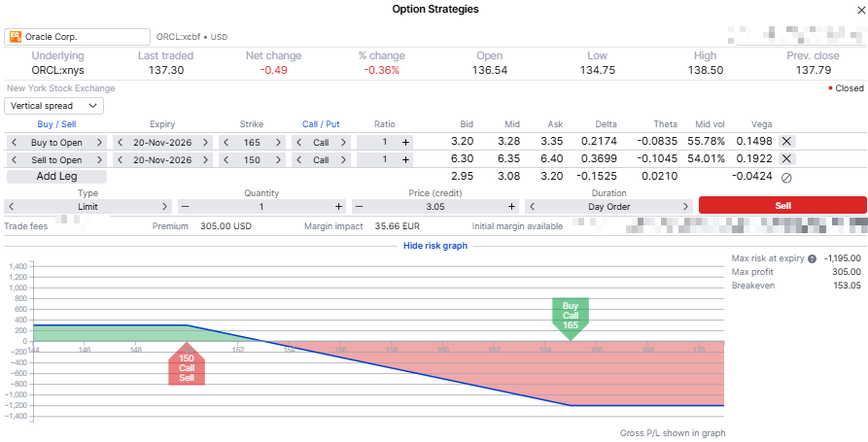Step the Limit order type forward

tap(164, 206)
